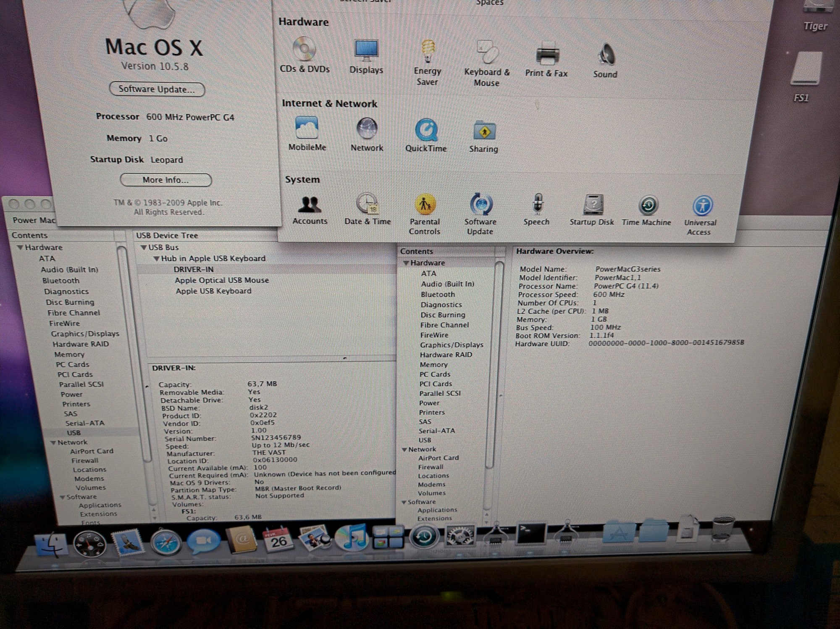840x629 pixels.
Task: Select Apple Optical USB Mouse entry
Action: tap(222, 280)
